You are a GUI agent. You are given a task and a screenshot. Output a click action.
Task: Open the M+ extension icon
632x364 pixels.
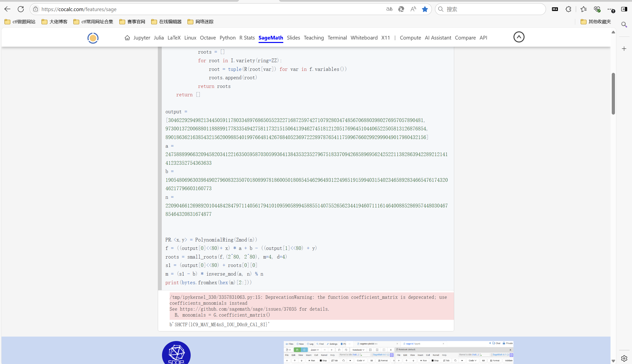coord(555,9)
